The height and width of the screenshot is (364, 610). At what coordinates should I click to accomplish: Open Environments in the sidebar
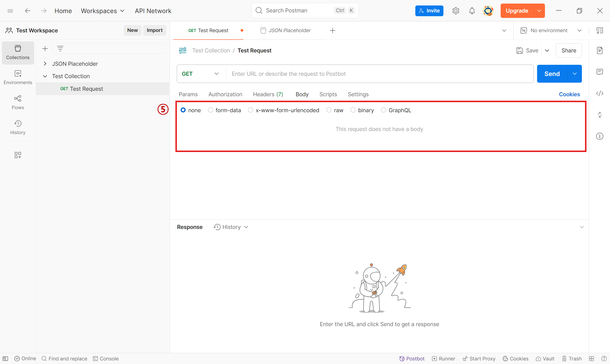[18, 78]
